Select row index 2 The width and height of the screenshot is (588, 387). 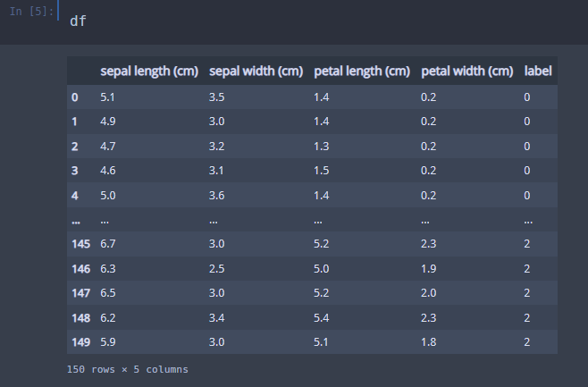(x=75, y=147)
